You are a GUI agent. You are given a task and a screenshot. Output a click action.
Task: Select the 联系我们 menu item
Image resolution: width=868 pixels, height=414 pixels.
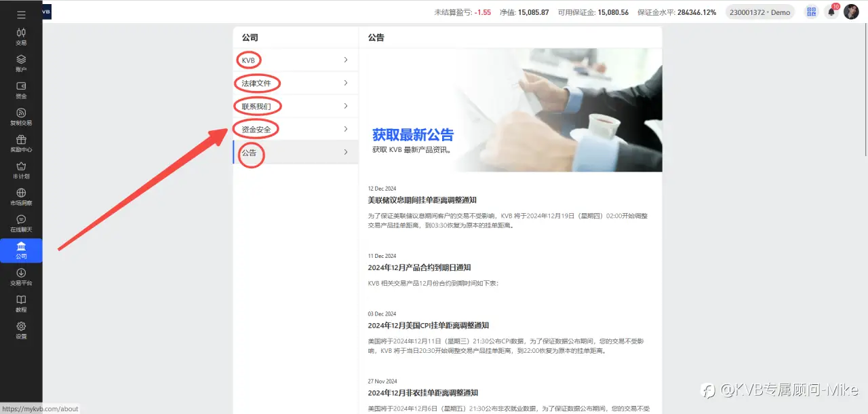pos(295,106)
